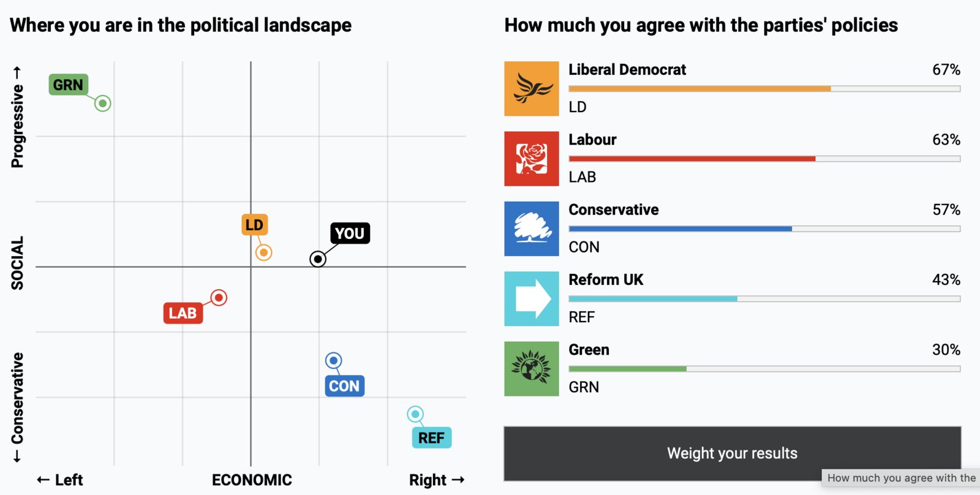Click the Reform UK arrow logo

point(531,299)
